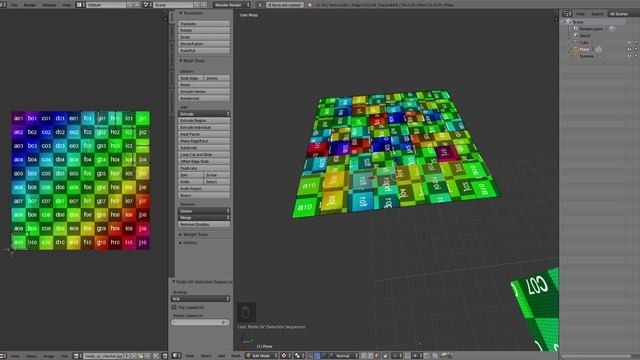Click the Smooth Vertex button
This screenshot has width=640, height=360.
pos(204,91)
